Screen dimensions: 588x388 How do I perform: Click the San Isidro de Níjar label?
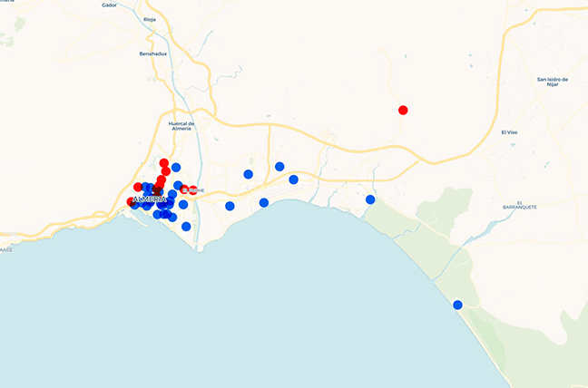(x=552, y=82)
